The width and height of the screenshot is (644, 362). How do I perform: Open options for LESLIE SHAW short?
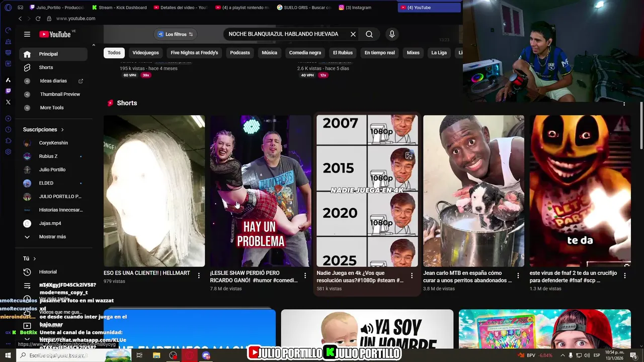point(305,276)
